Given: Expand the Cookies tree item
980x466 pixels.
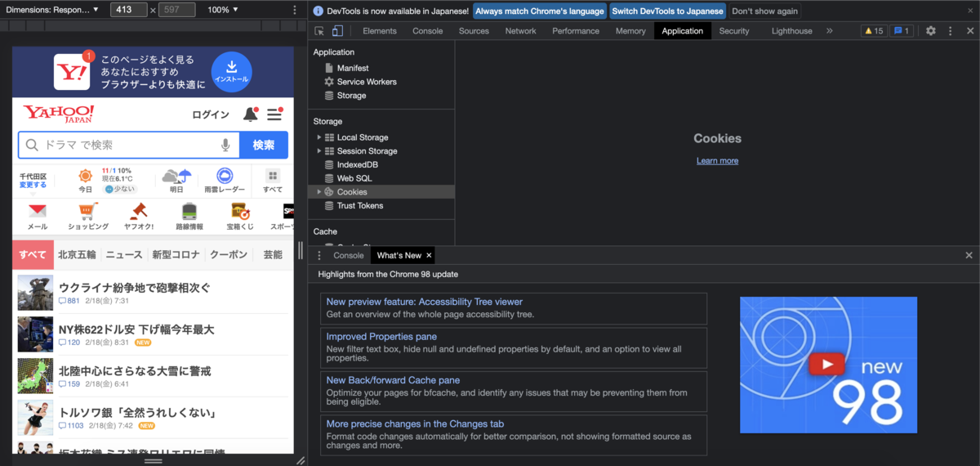Looking at the screenshot, I should 319,192.
